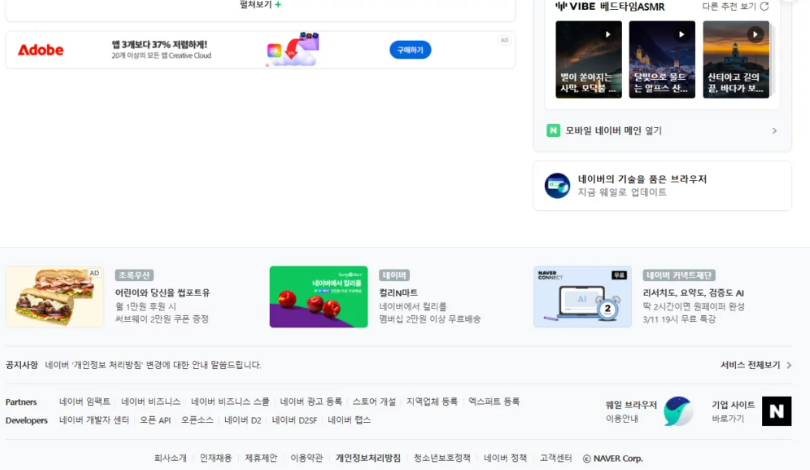This screenshot has height=470, width=810.
Task: Click the NAVER Corp. copyright link
Action: (613, 458)
